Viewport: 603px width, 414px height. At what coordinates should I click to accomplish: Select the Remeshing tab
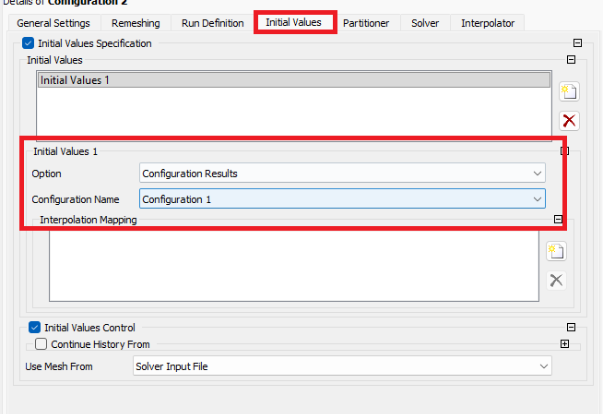coord(135,22)
